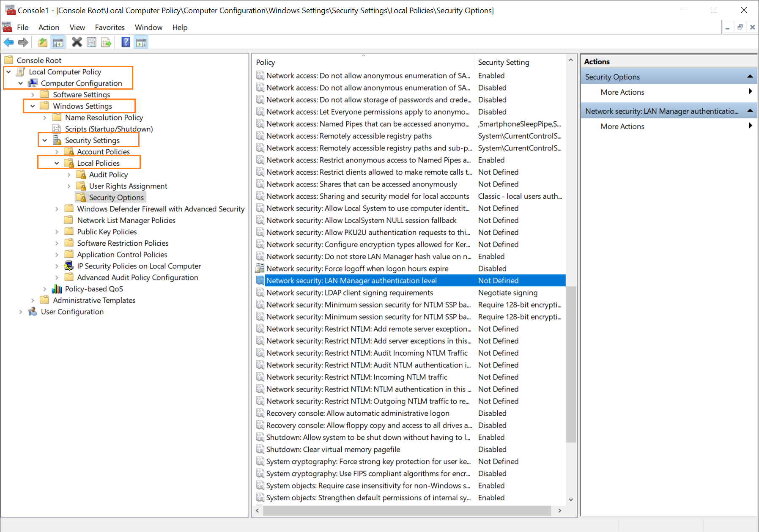759x532 pixels.
Task: Click the Public Key Policies folder icon
Action: tap(69, 231)
